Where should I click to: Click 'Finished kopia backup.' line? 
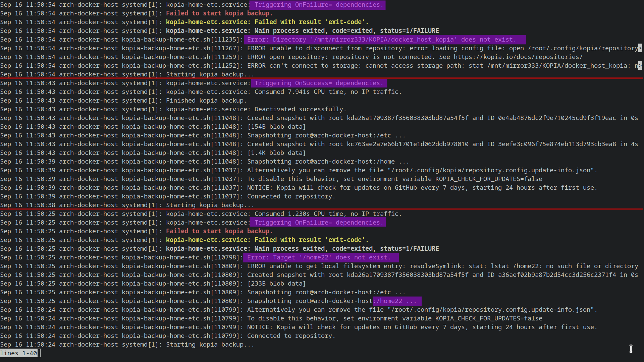[206, 101]
